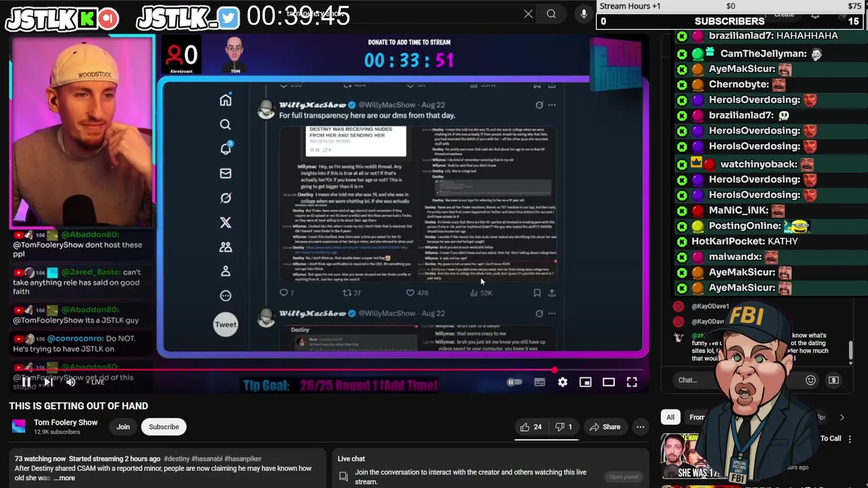Bookmark the For full transparency tweet
This screenshot has height=488, width=868.
pos(536,293)
